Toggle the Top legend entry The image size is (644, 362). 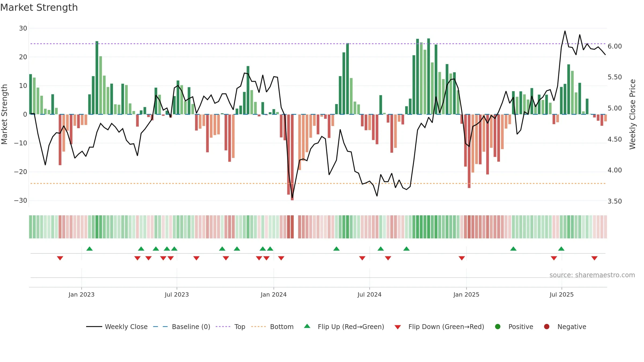click(230, 327)
